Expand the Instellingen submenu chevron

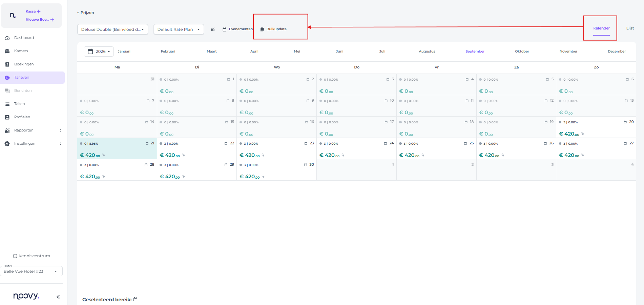61,144
